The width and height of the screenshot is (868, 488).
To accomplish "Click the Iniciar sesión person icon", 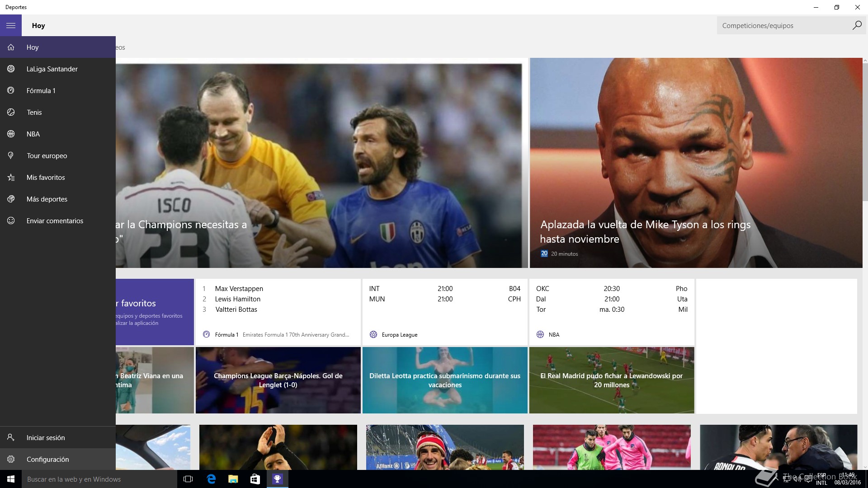I will pos(11,437).
